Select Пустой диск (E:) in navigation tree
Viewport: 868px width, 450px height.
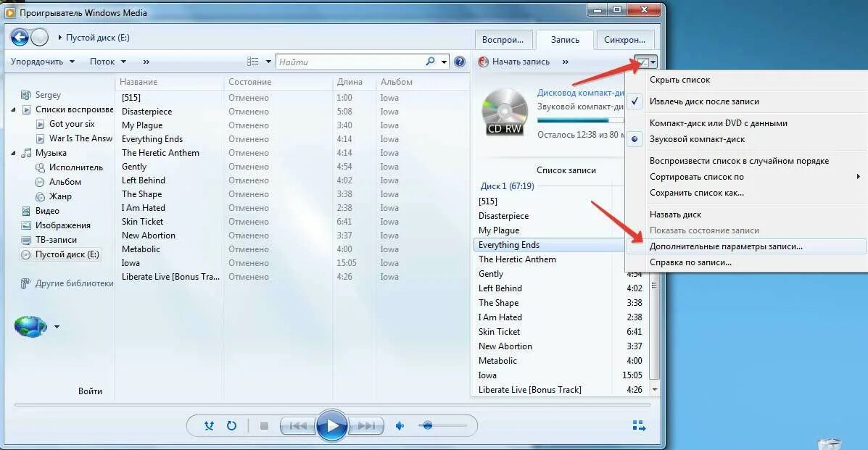pyautogui.click(x=59, y=254)
